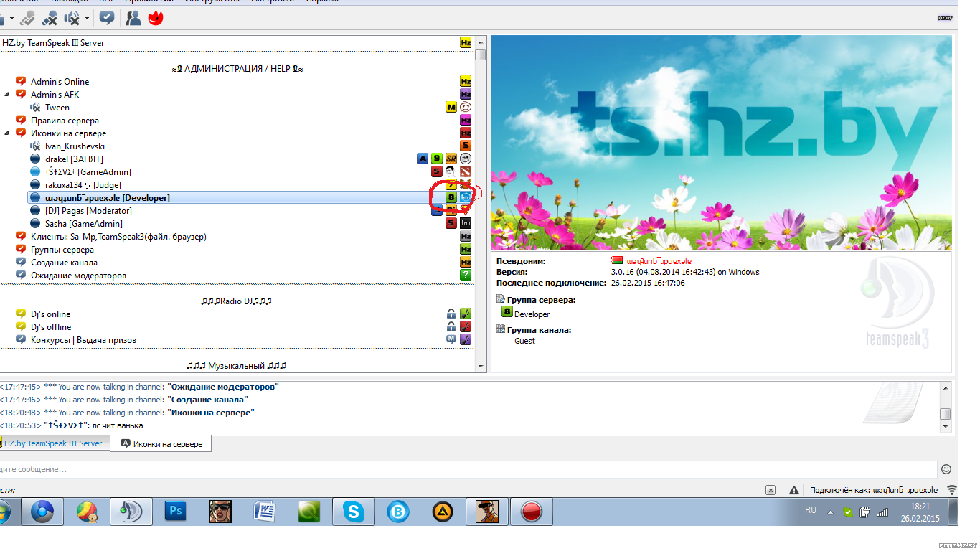This screenshot has width=980, height=551.
Task: Click meme face icon on †ŜŦΣVΣ† row
Action: [451, 171]
